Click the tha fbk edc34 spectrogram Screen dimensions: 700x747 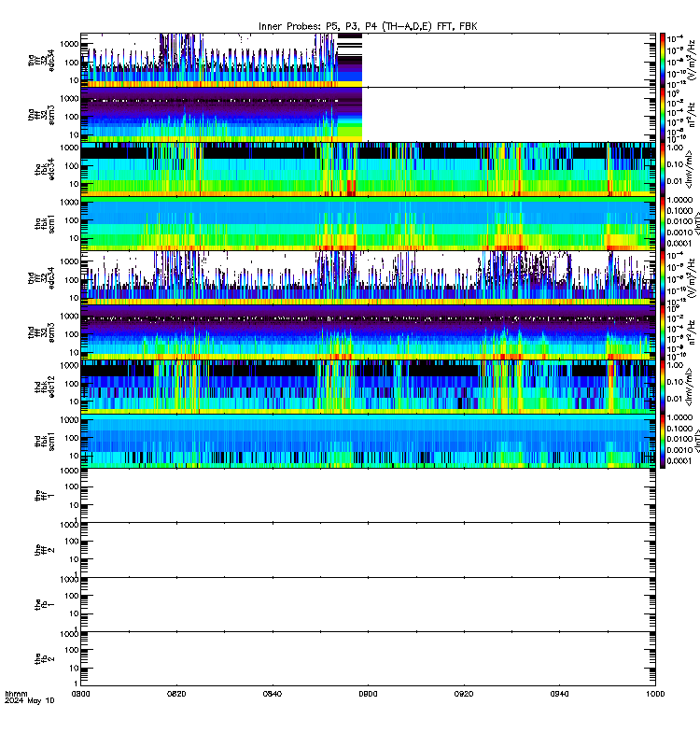[368, 169]
